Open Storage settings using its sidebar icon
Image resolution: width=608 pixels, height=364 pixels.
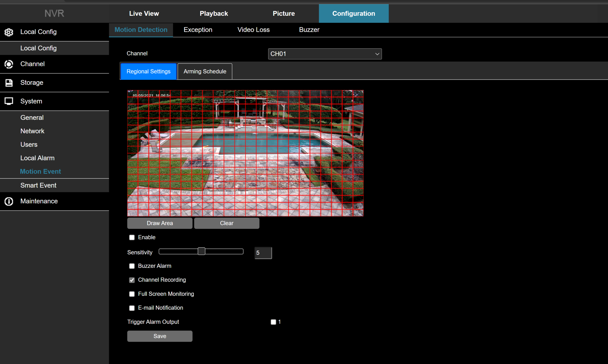coord(9,83)
